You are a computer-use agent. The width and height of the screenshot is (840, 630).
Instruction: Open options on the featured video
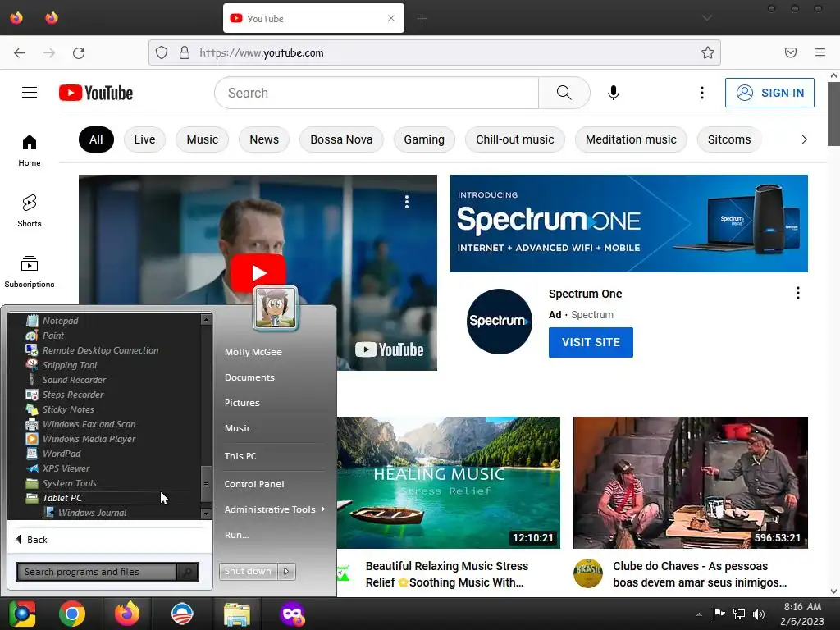pos(407,202)
